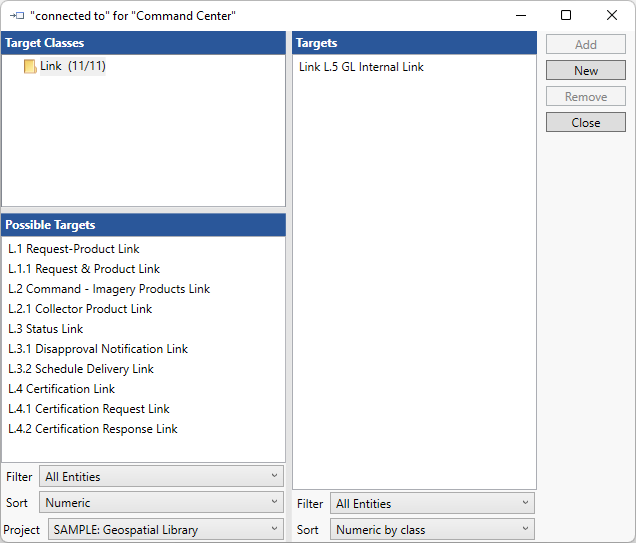Select Link (11/11) target class
The height and width of the screenshot is (543, 636).
72,67
